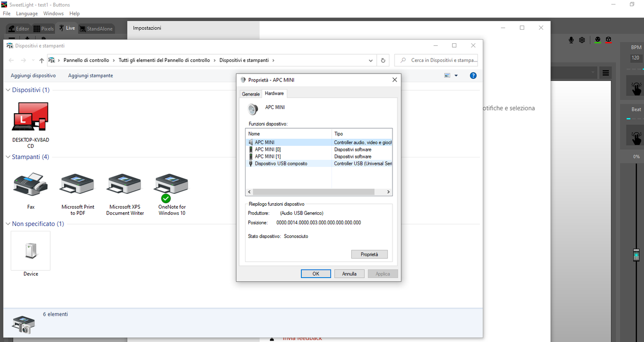Refresh the Dispositivi e stampanti view
The image size is (644, 342).
(383, 60)
